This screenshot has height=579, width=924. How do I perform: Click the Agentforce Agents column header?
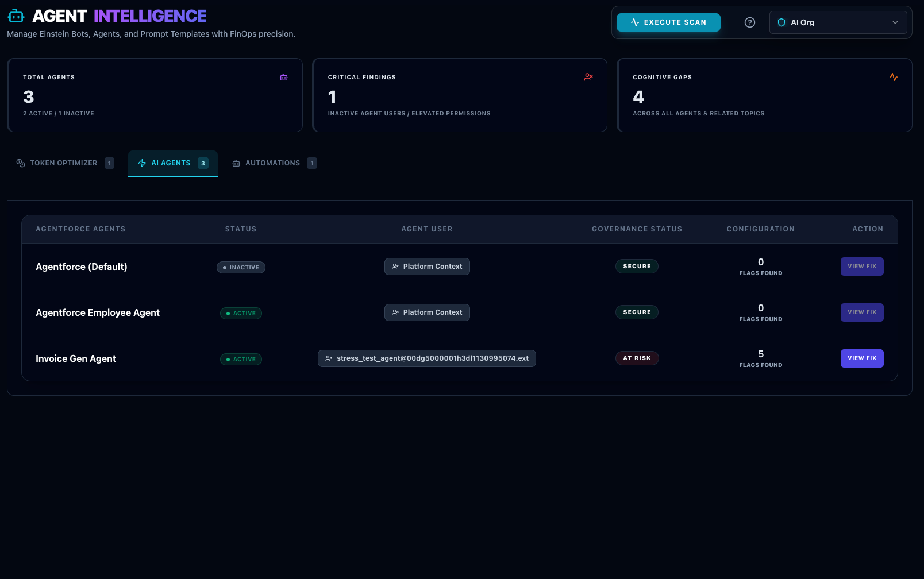pos(80,229)
